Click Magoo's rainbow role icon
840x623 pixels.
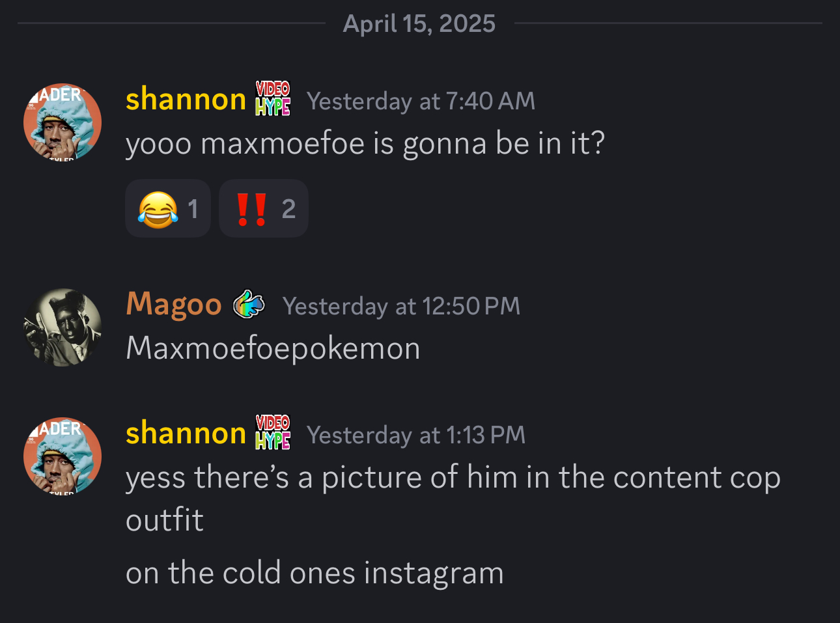click(249, 304)
